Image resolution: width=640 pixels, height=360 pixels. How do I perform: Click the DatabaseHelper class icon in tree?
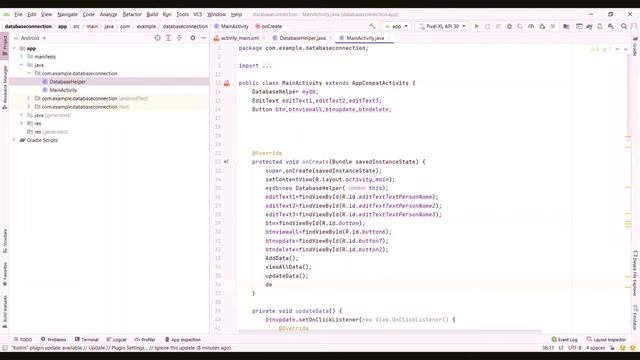(x=45, y=82)
